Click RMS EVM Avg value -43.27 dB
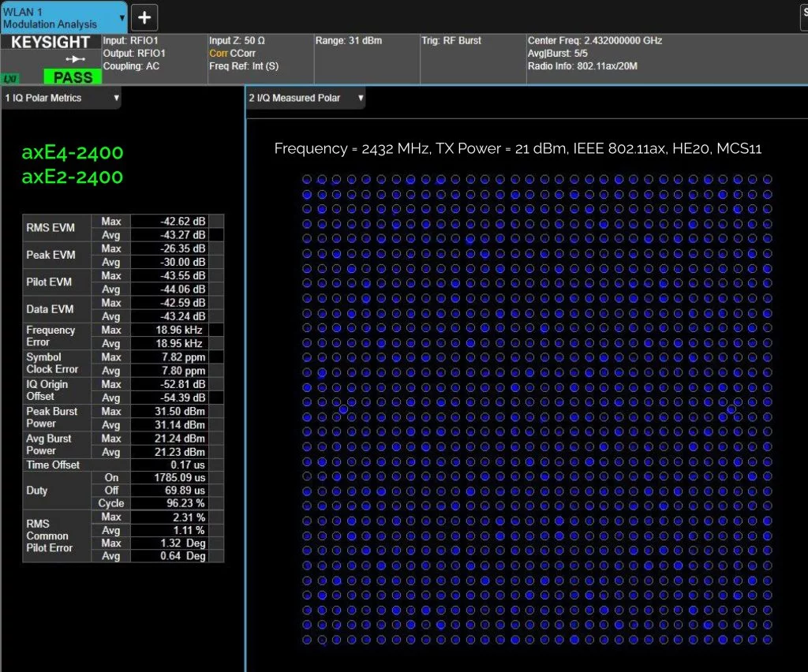Viewport: 808px width, 672px height. click(x=169, y=235)
